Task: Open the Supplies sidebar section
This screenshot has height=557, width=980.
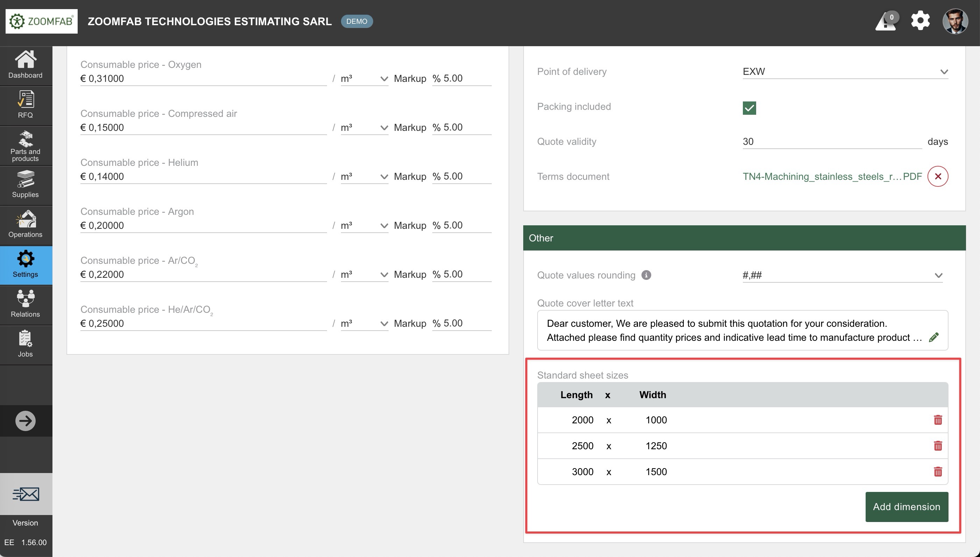Action: click(x=25, y=185)
